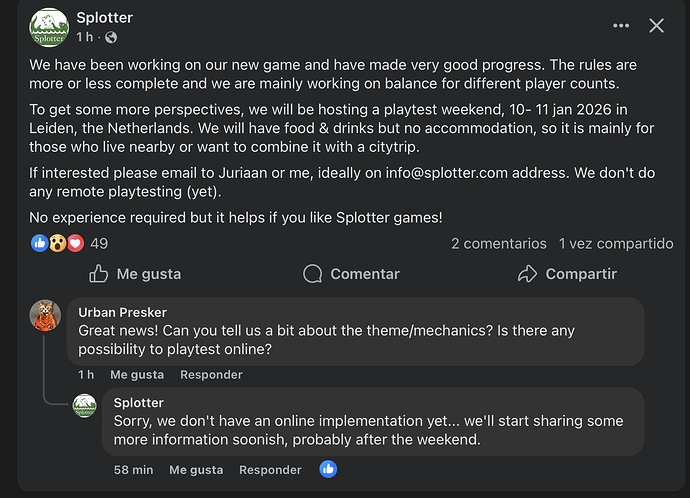The image size is (690, 498).
Task: View the reaction emojis summary on the post
Action: coord(58,243)
